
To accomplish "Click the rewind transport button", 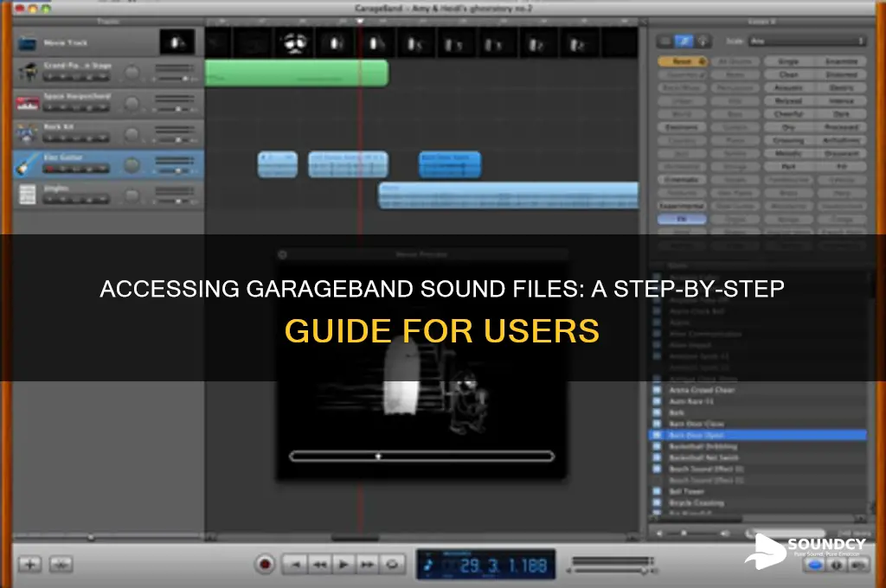I will (x=319, y=564).
